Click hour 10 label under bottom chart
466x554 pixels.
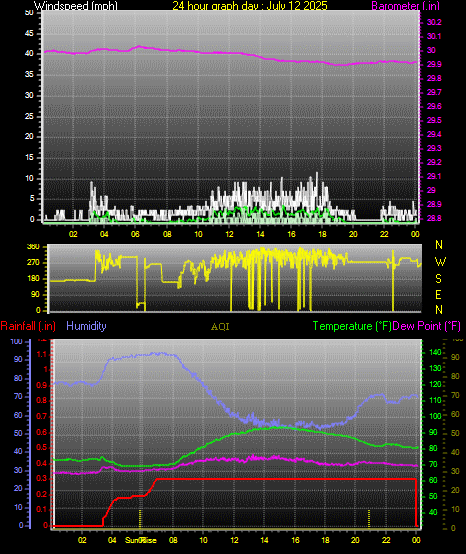click(203, 540)
